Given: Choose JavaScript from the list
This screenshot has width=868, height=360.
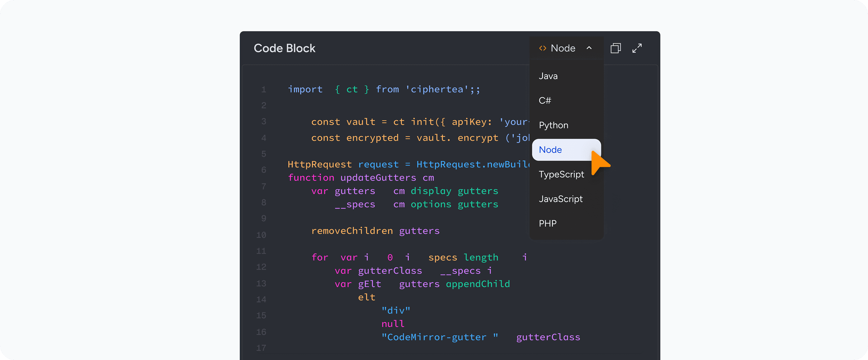Looking at the screenshot, I should pos(561,199).
